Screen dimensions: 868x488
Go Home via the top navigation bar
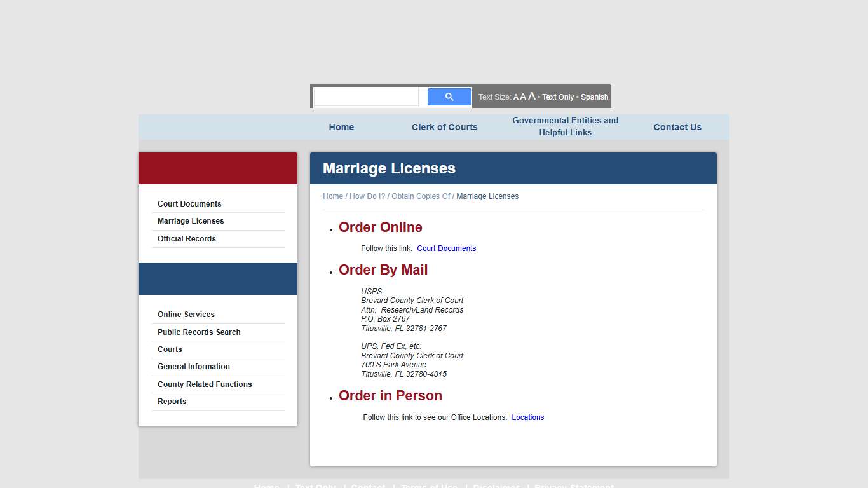341,127
